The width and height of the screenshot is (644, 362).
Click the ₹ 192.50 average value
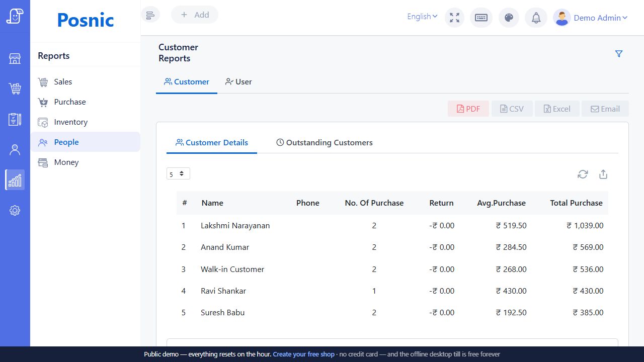point(511,312)
